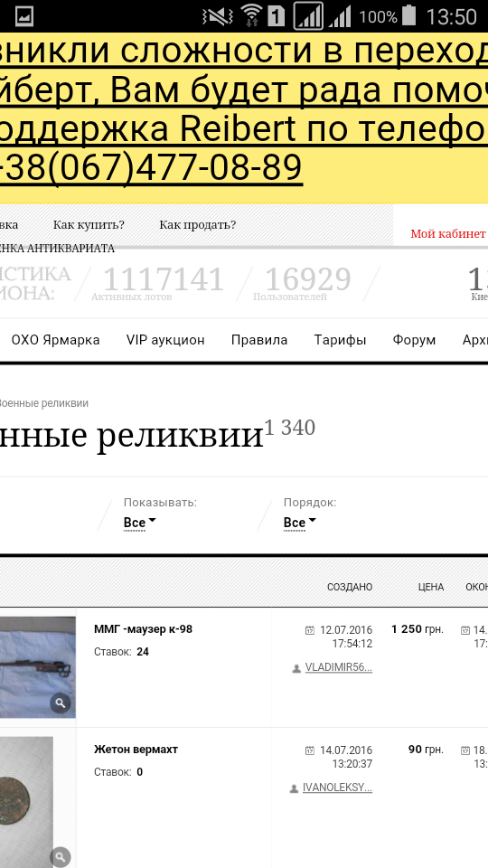Open the 'Как купить?' link
Viewport: 488px width, 868px height.
tap(89, 225)
